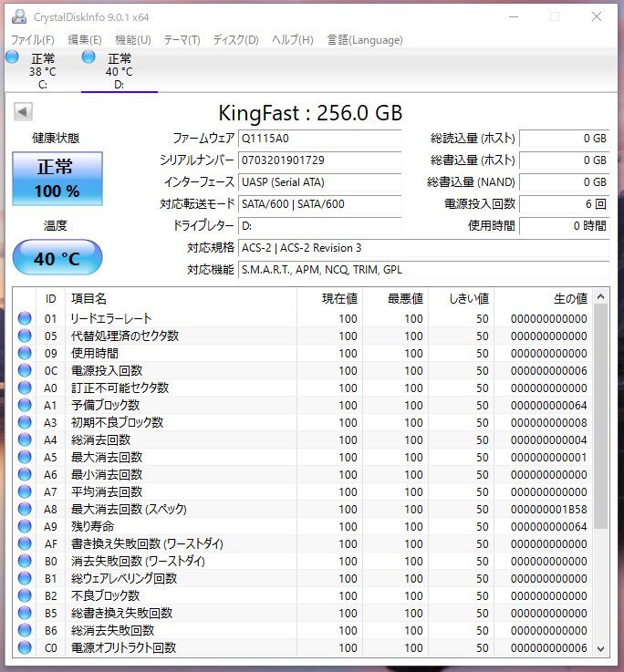This screenshot has height=672, width=624.
Task: Open the 言語(Language) menu
Action: tap(365, 40)
